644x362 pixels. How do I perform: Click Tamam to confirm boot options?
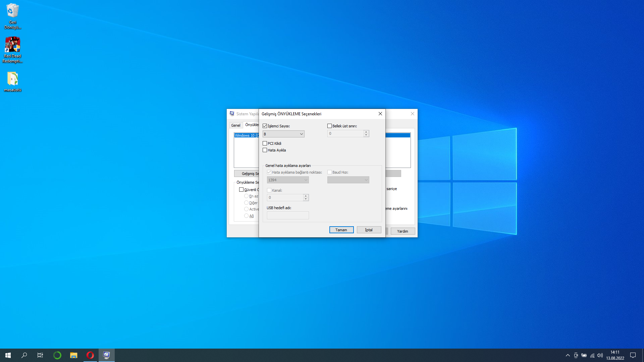[x=341, y=230]
